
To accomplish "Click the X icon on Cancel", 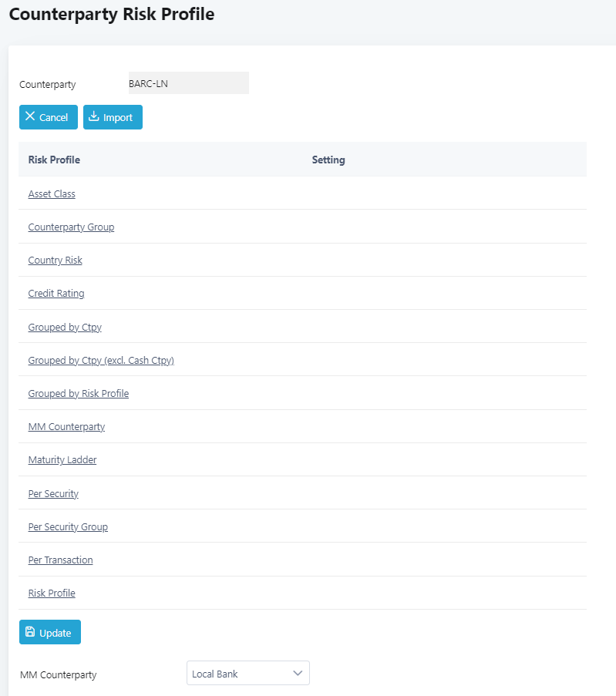I will click(30, 117).
